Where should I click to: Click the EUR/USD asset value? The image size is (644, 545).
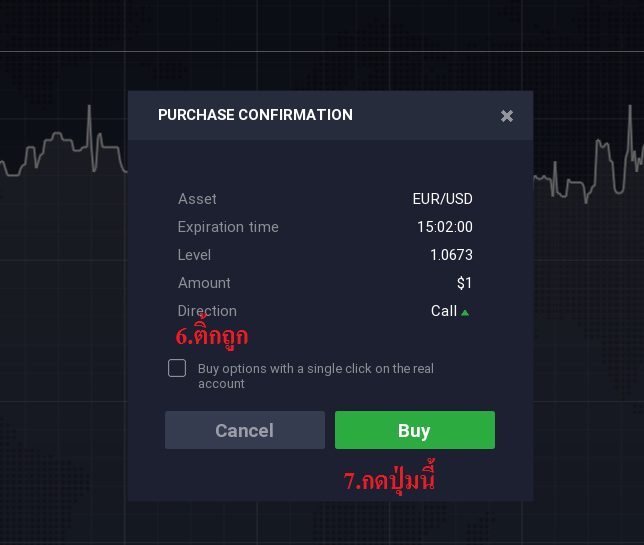point(442,199)
